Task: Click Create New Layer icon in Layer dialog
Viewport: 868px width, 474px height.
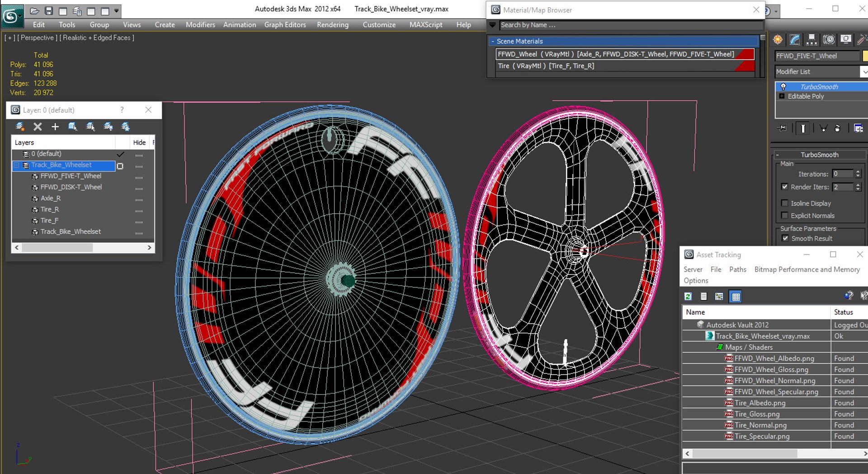Action: pos(20,127)
